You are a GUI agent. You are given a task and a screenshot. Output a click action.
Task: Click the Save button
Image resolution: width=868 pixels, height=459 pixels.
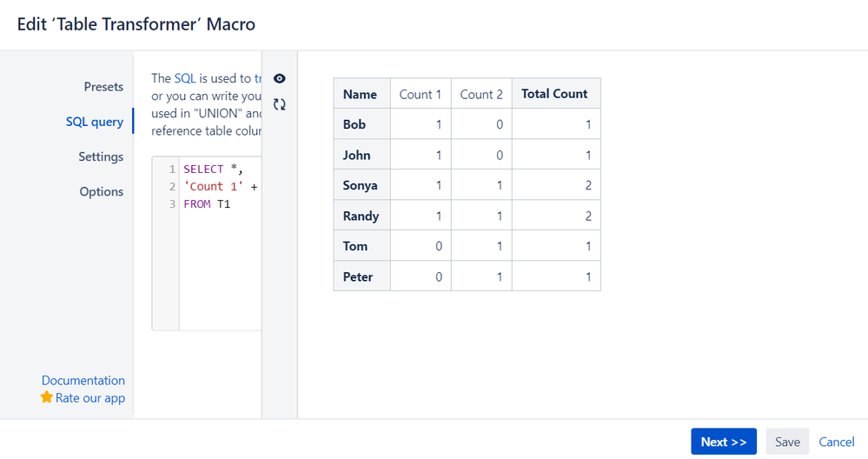[787, 442]
